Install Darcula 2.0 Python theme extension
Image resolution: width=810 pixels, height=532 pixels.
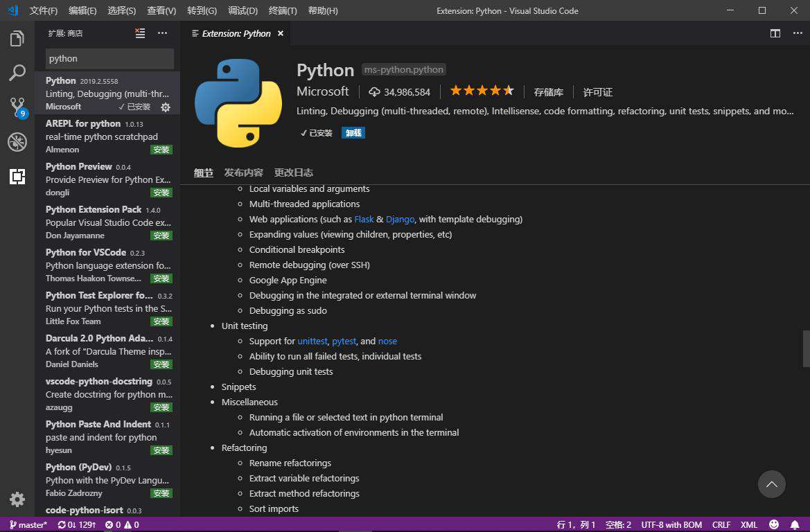[161, 364]
